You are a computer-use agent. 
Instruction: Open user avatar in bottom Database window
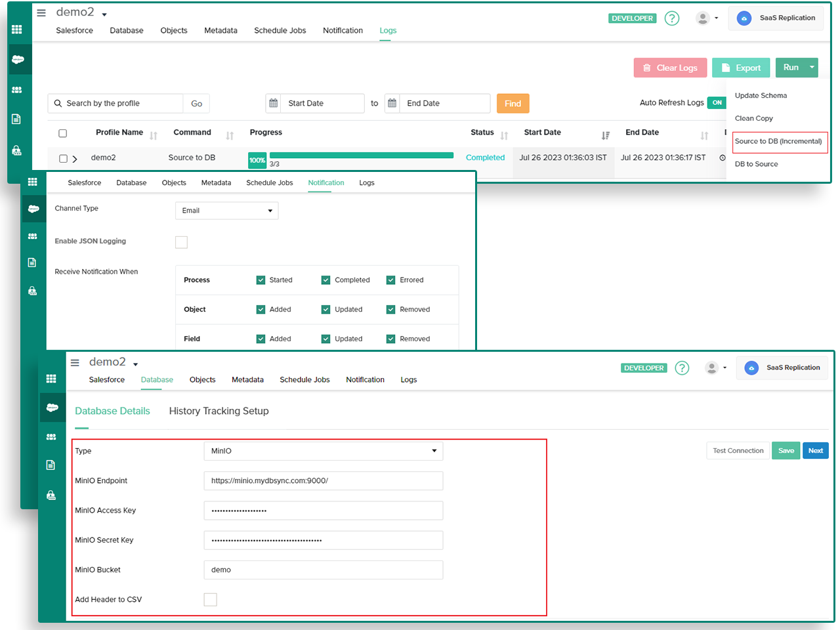(711, 368)
